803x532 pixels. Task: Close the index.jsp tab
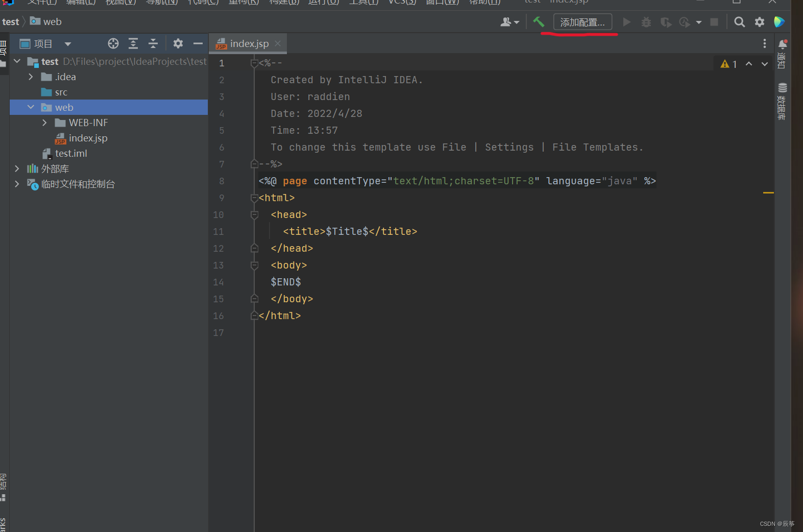(x=278, y=44)
